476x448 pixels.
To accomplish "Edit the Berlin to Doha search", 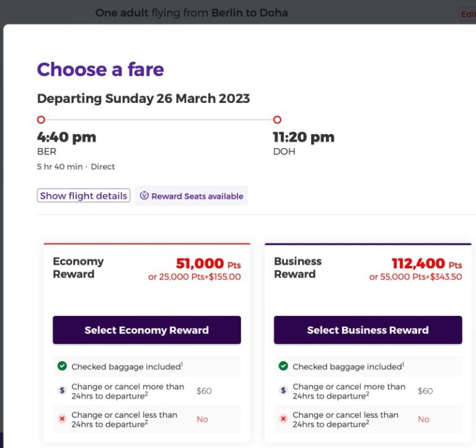I will click(x=467, y=14).
